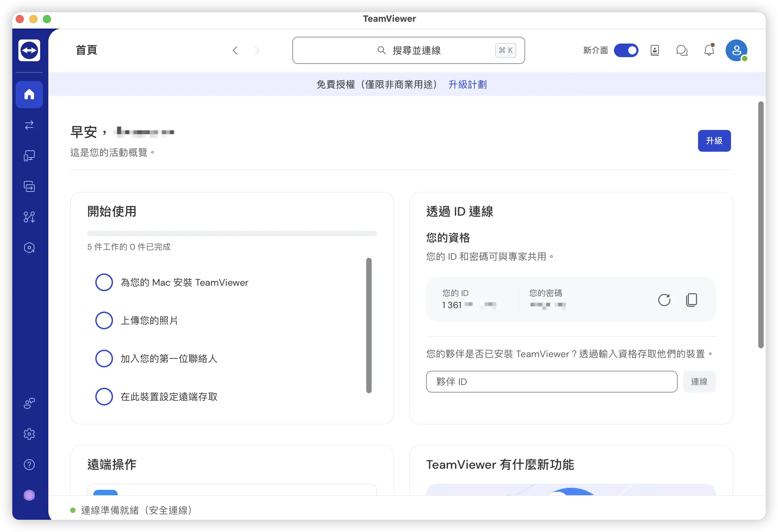Screen dimensions: 778x532
Task: Open Settings gear icon in sidebar
Action: click(29, 434)
